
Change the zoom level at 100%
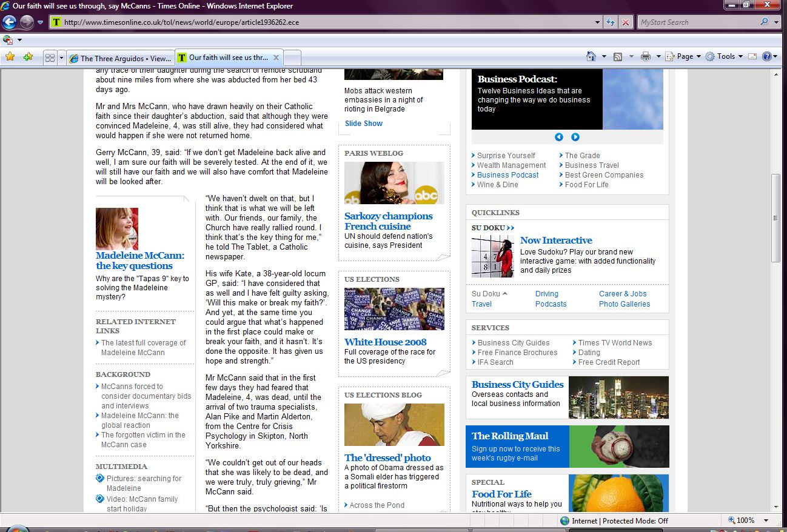coord(745,520)
